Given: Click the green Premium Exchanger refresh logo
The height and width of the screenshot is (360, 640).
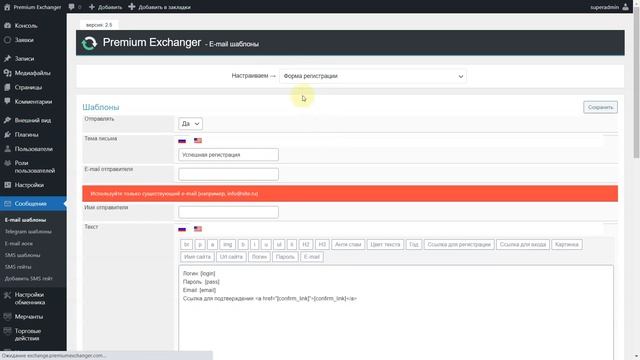Looking at the screenshot, I should tap(89, 43).
